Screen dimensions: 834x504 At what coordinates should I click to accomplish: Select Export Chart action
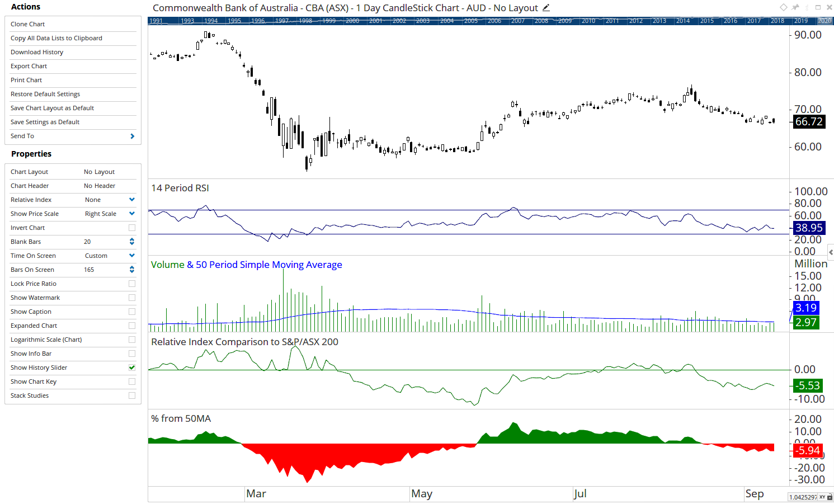tap(73, 66)
